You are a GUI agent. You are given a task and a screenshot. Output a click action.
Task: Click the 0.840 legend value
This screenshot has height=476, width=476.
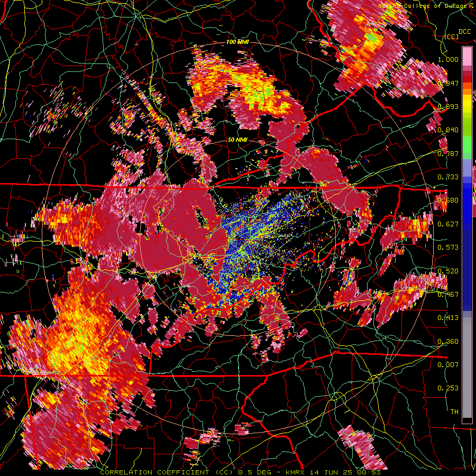[x=448, y=130]
